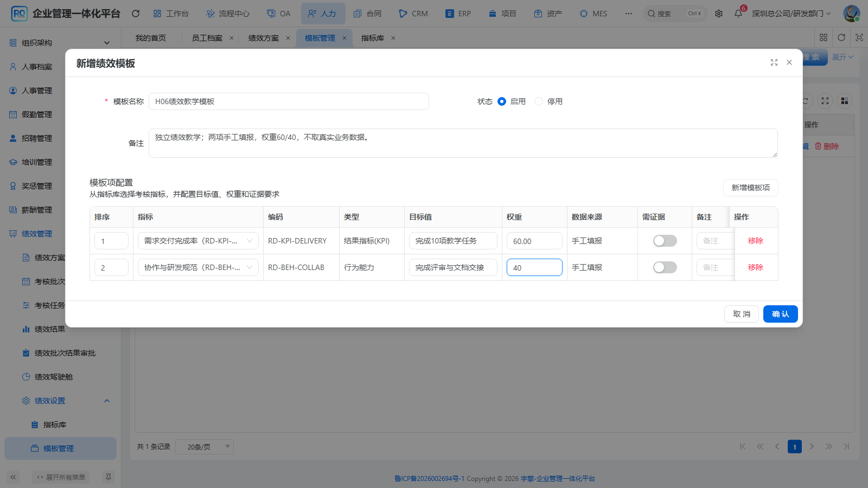The width and height of the screenshot is (868, 488).
Task: Open the 工作台 workbench menu
Action: (171, 14)
